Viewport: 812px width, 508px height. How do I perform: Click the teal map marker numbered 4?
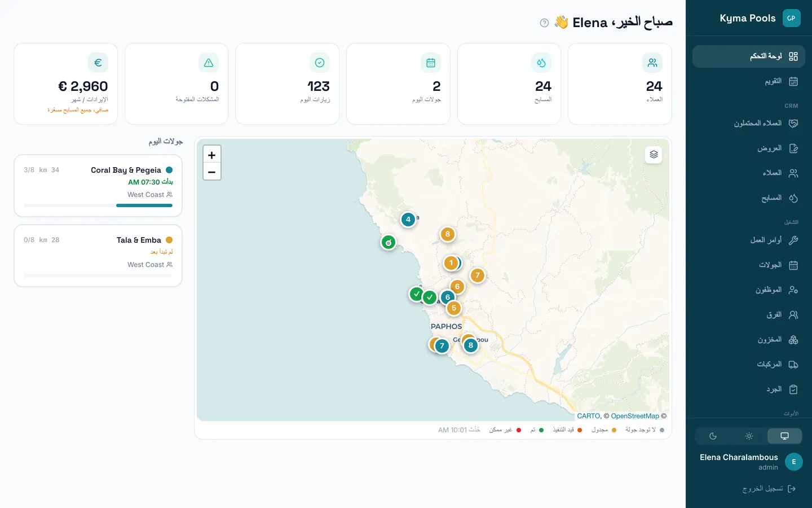pos(408,220)
